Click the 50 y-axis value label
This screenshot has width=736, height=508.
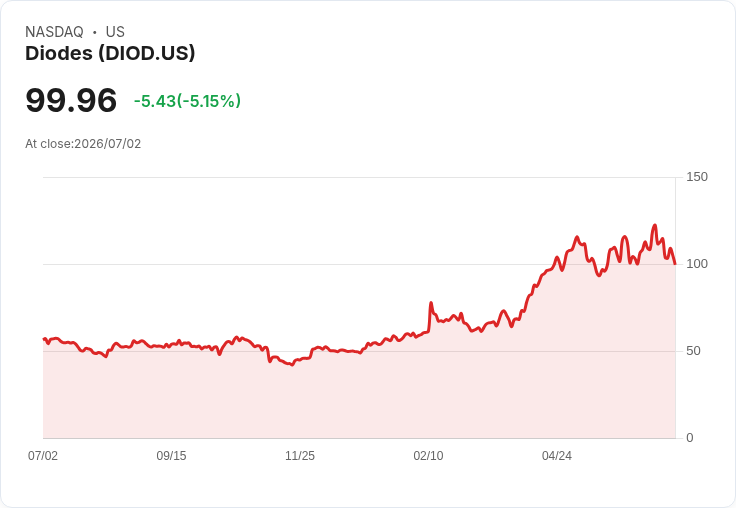pos(693,351)
